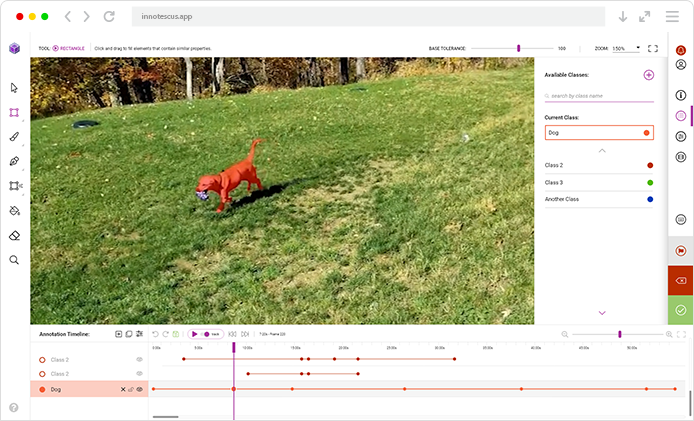The width and height of the screenshot is (694, 421).
Task: Activate the magnifier zoom tool
Action: point(14,260)
